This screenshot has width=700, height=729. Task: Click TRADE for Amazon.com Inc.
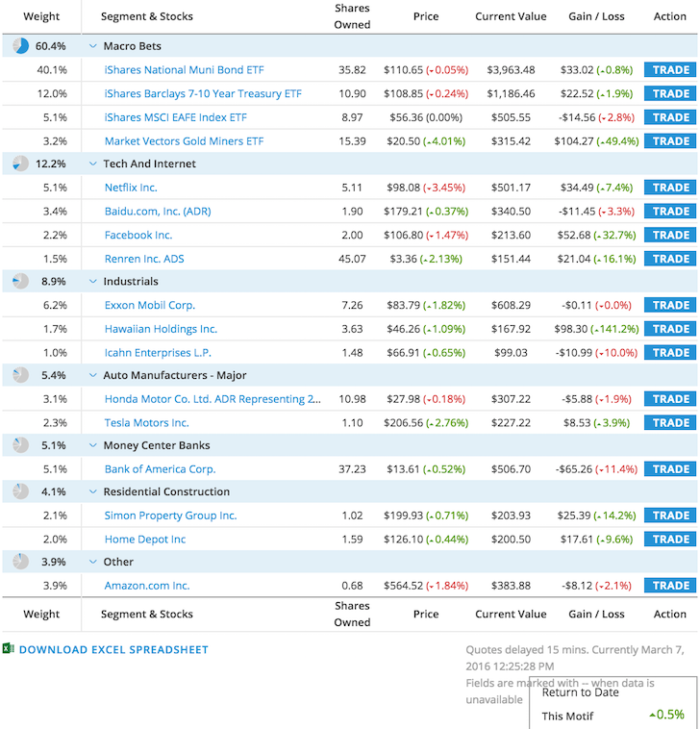pos(670,586)
